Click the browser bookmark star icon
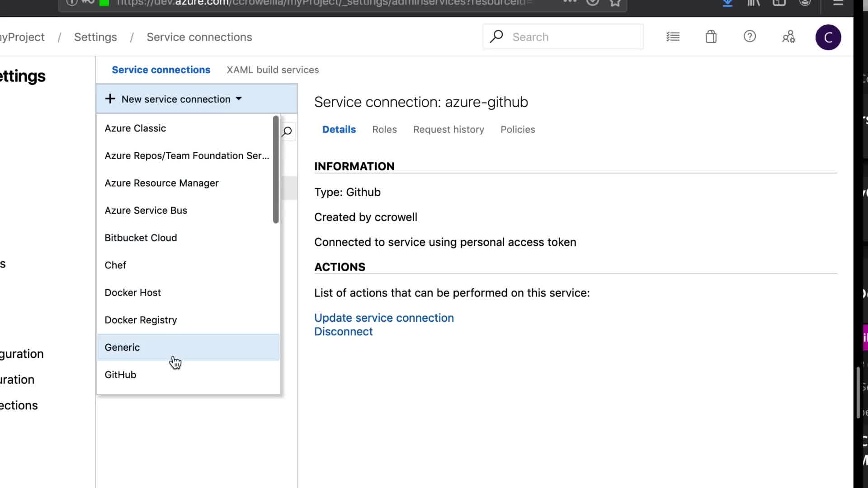 coord(615,3)
